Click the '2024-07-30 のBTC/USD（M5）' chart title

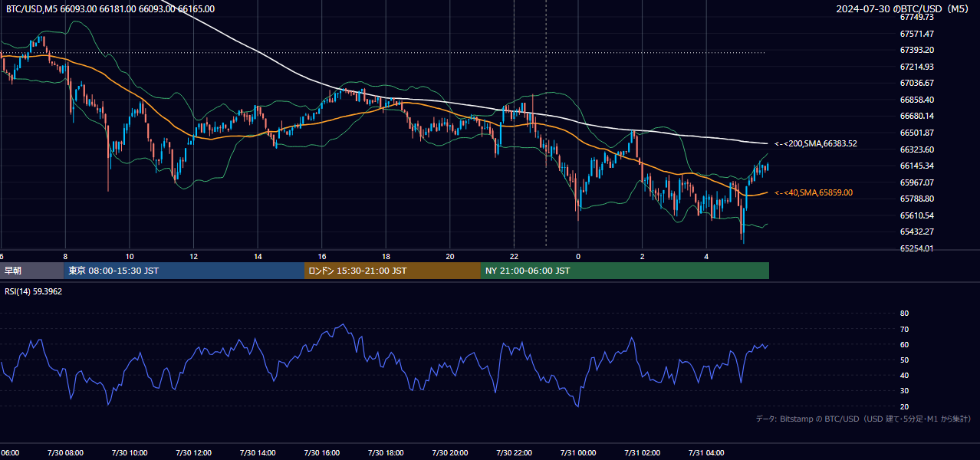904,9
